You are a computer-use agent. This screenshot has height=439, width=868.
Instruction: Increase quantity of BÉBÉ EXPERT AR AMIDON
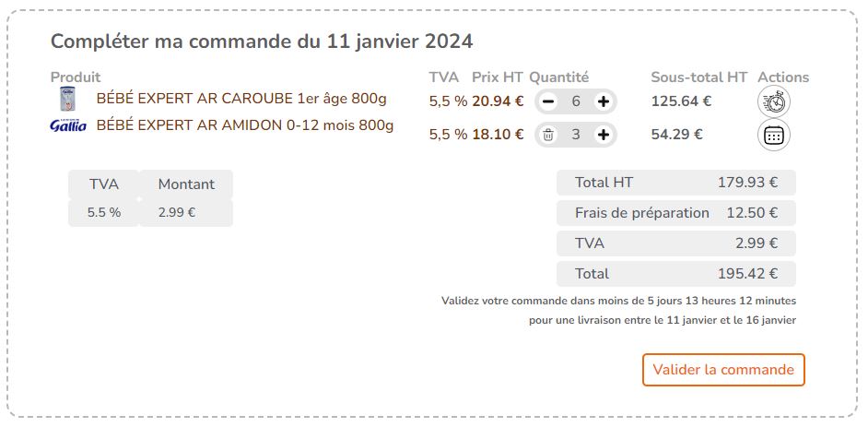click(604, 135)
